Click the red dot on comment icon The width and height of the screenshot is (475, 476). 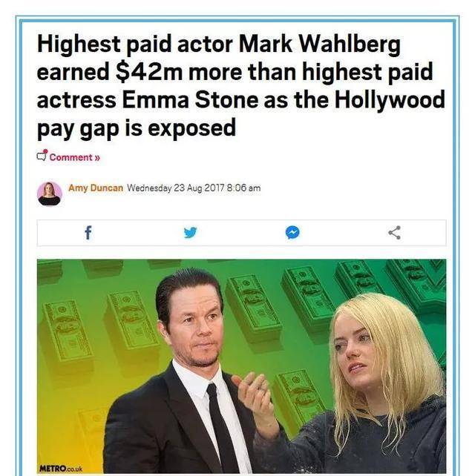point(45,151)
